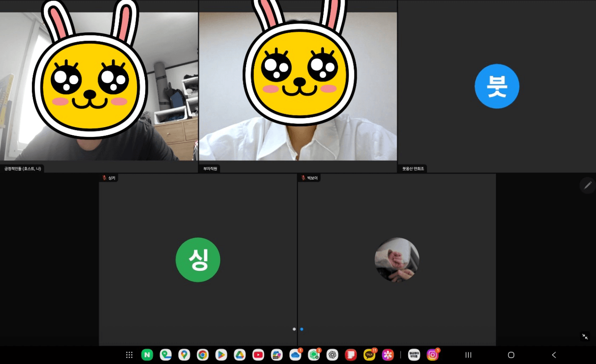The width and height of the screenshot is (596, 364).
Task: Click the green 싱 avatar circle
Action: pyautogui.click(x=198, y=260)
